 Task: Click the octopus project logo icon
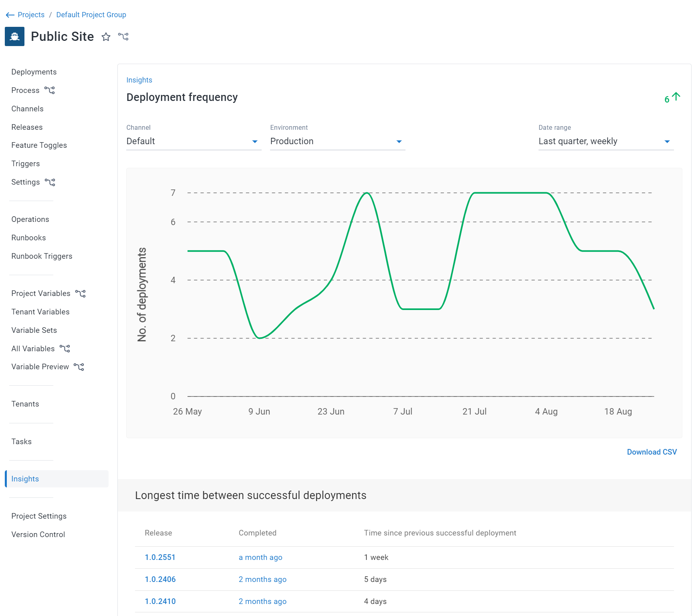14,36
